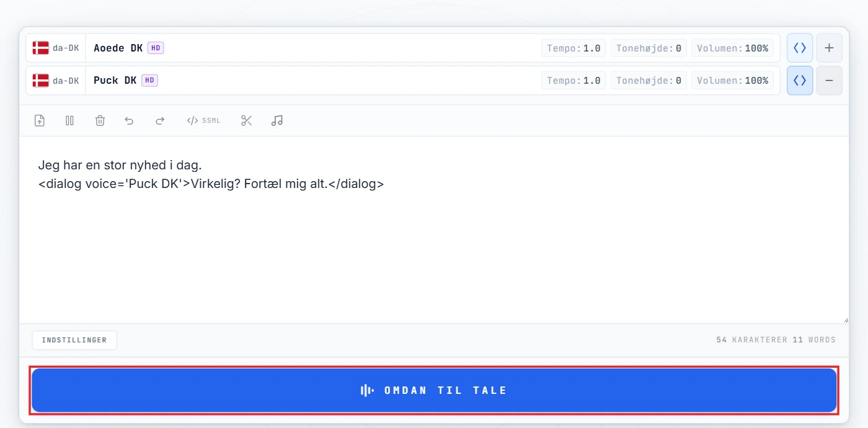Adjust Tempo value for Aoede DK
868x428 pixels.
(573, 48)
